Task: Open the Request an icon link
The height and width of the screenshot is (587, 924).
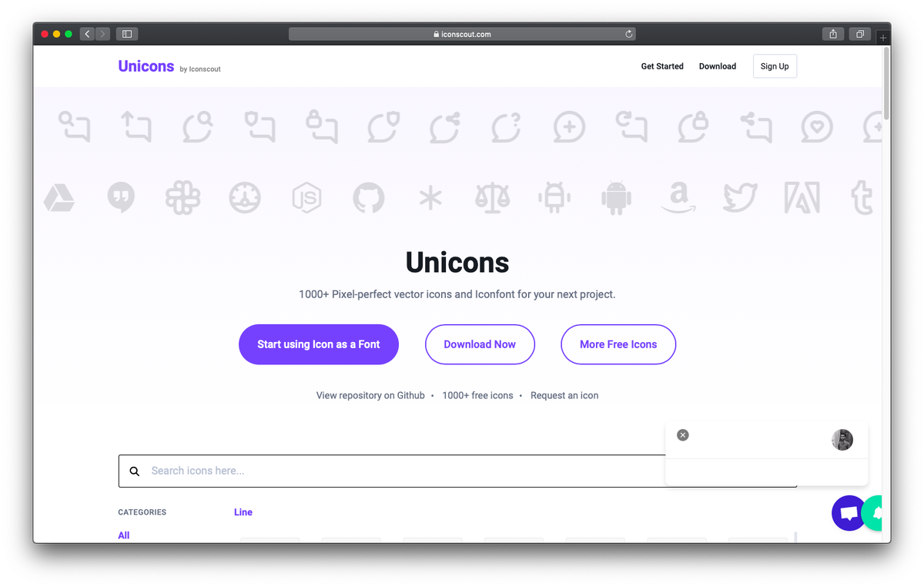Action: [564, 395]
